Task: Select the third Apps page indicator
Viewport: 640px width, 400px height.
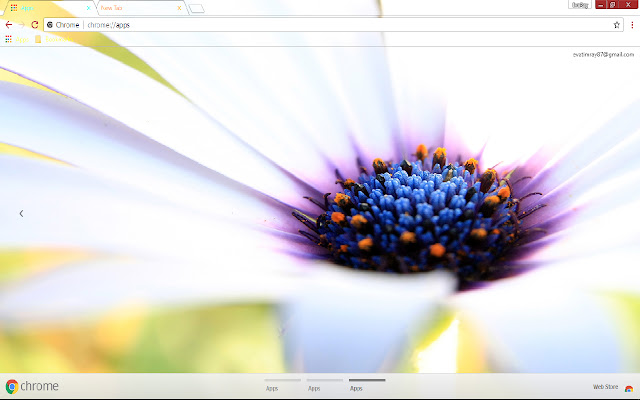Action: point(367,385)
